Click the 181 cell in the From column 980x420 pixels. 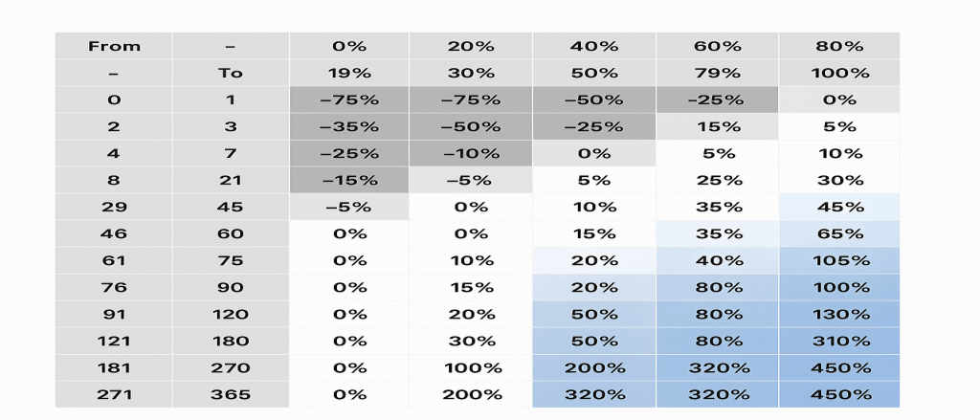pyautogui.click(x=114, y=367)
